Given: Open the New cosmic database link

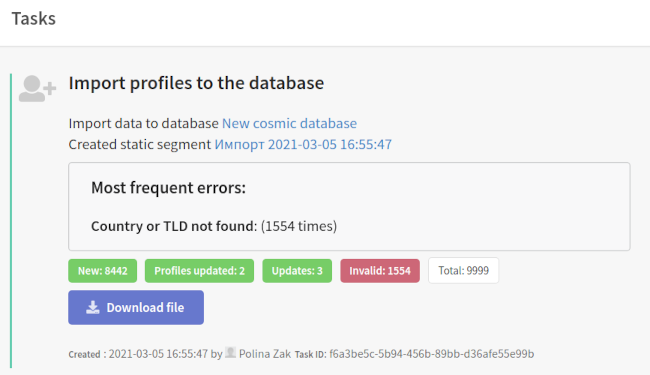Looking at the screenshot, I should [x=289, y=123].
